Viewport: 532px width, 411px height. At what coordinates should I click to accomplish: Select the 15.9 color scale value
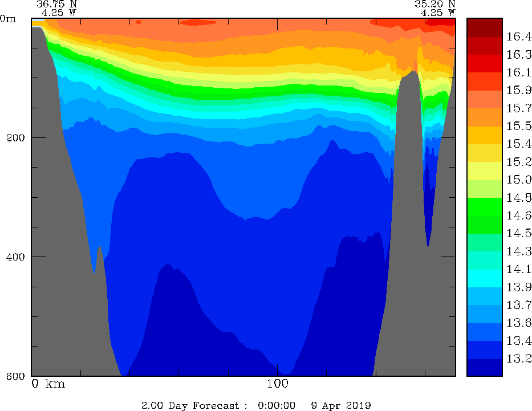519,90
